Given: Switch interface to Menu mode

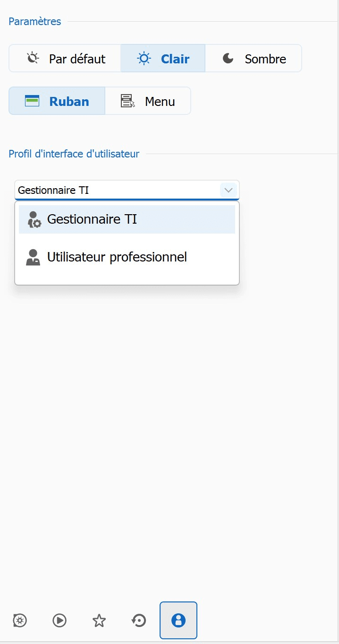Looking at the screenshot, I should point(148,101).
